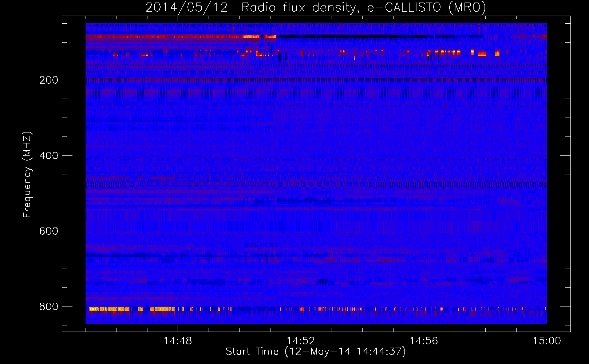The image size is (589, 364).
Task: Click the plot title 'Radio flux density, e-CALLISTO (MRO)'
Action: pos(363,8)
